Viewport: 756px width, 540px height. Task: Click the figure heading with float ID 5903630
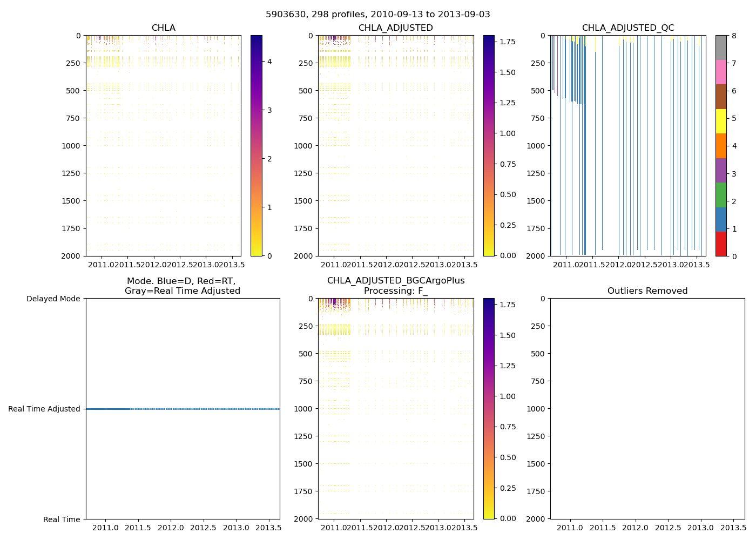pos(377,15)
